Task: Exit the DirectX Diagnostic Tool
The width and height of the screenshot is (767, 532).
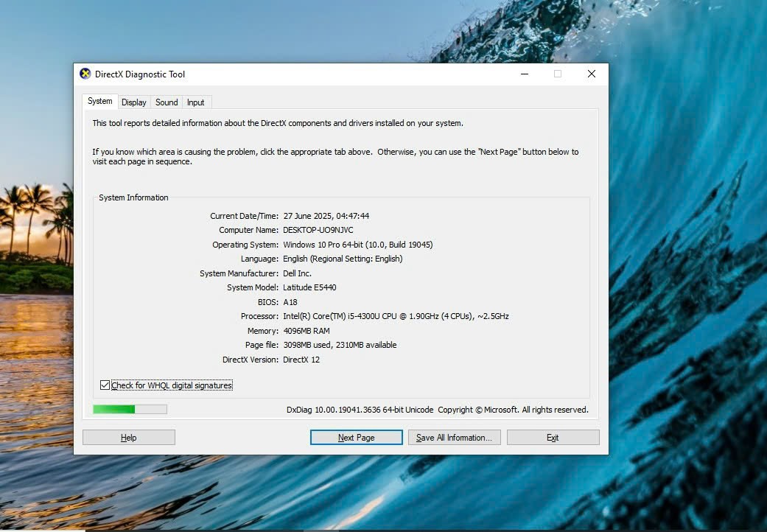Action: [x=553, y=438]
